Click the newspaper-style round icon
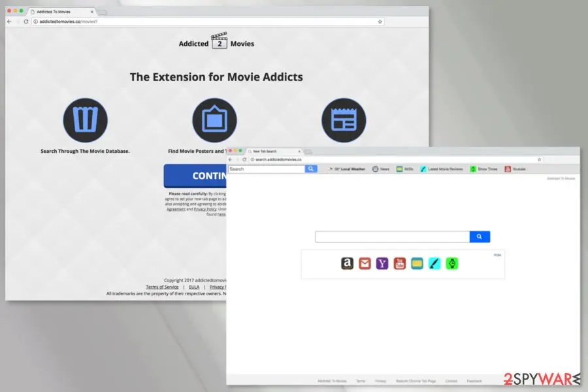Viewport: 588px width, 392px height. click(x=344, y=120)
